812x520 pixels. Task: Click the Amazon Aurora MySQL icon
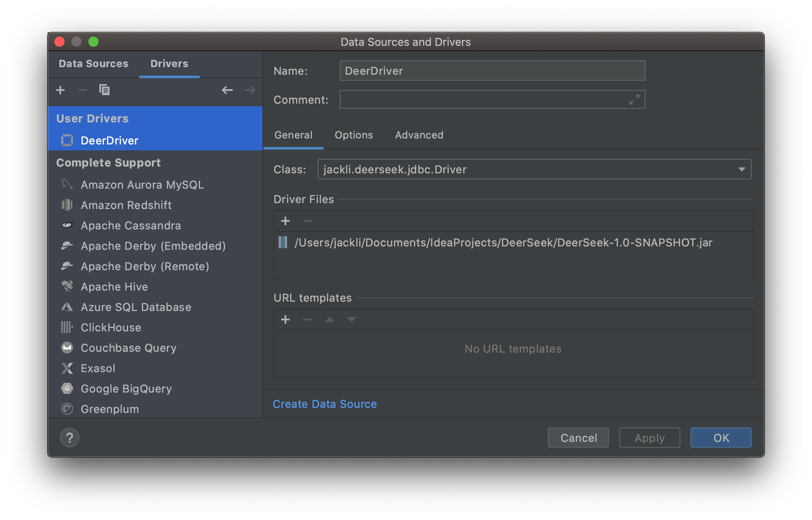tap(67, 185)
